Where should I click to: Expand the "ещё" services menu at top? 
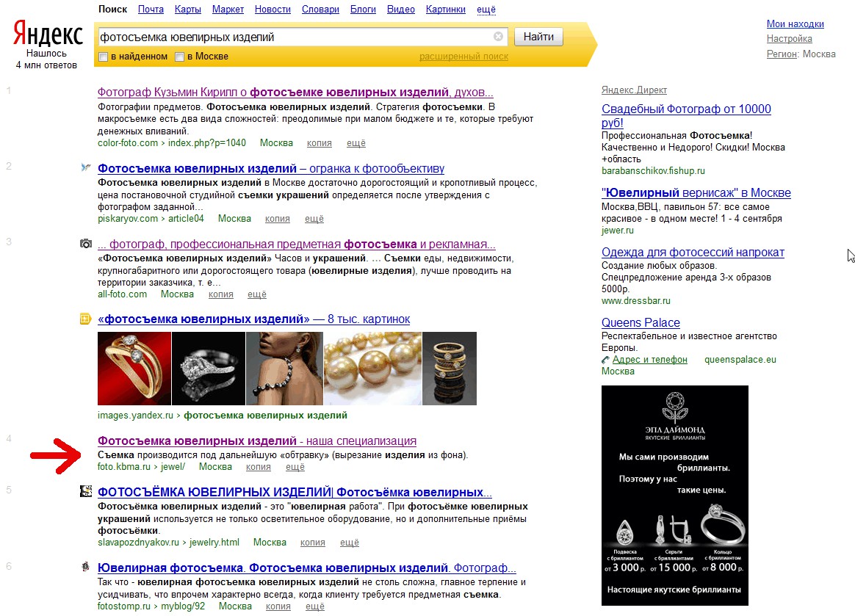486,10
